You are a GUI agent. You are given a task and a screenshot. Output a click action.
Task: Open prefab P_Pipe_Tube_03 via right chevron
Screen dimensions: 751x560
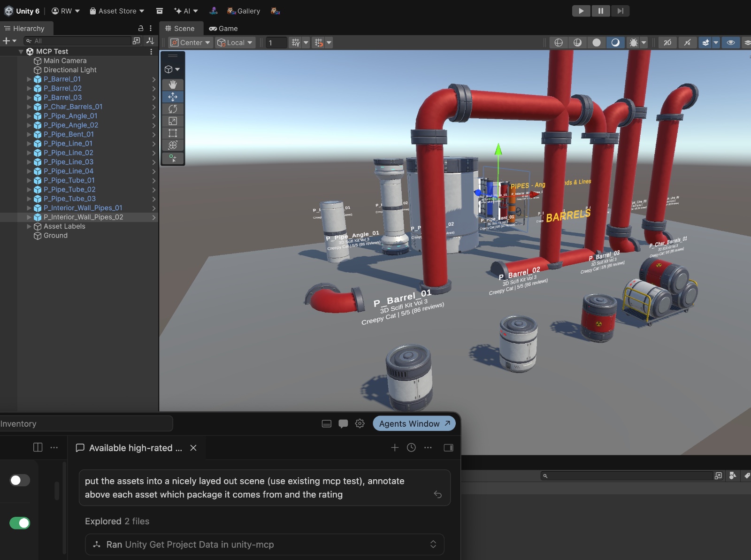click(153, 199)
